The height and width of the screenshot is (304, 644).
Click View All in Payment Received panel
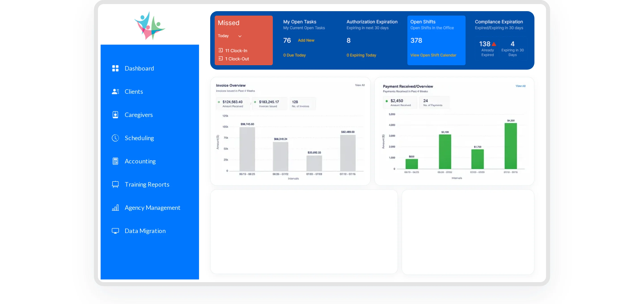tap(521, 86)
